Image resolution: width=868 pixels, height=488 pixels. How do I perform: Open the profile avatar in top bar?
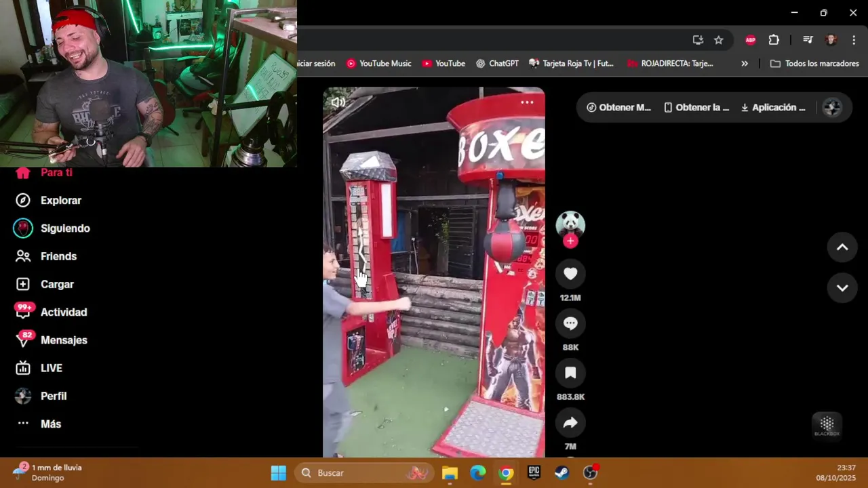coord(832,107)
